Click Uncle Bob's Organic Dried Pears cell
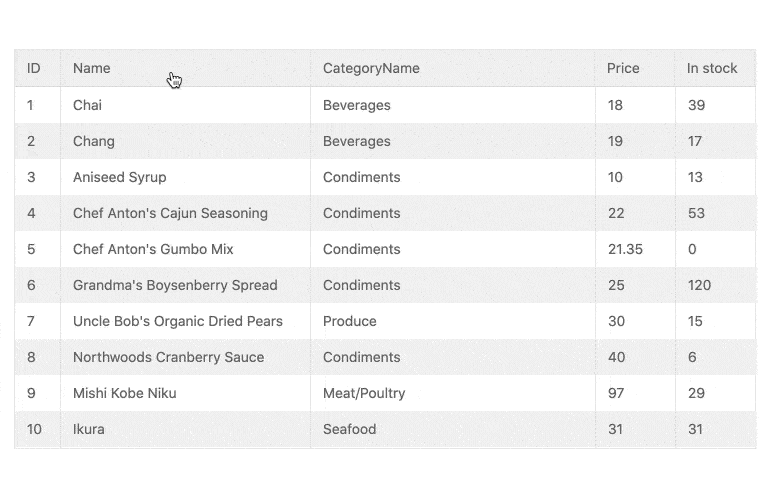This screenshot has height=500, width=770. 178,321
